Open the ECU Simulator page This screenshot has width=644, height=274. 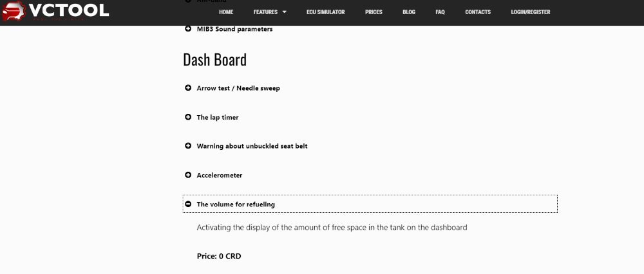click(326, 12)
